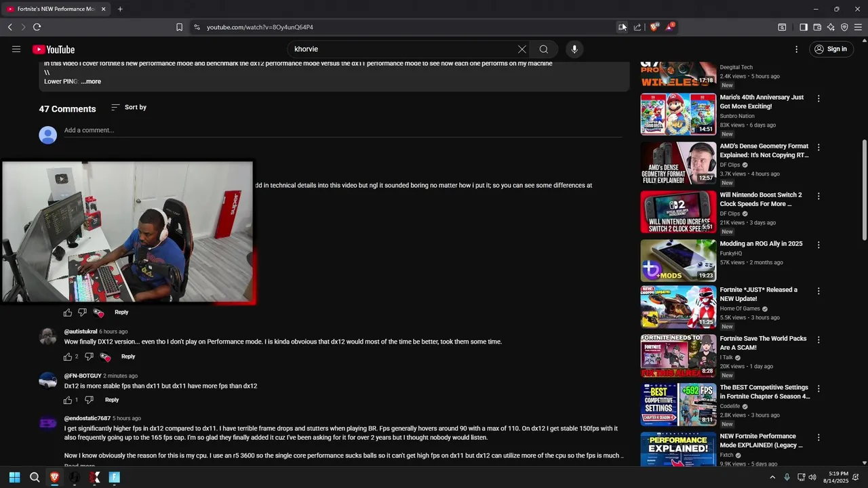Image resolution: width=868 pixels, height=488 pixels.
Task: Dislike the @FN-BOTGUY comment
Action: click(x=89, y=400)
